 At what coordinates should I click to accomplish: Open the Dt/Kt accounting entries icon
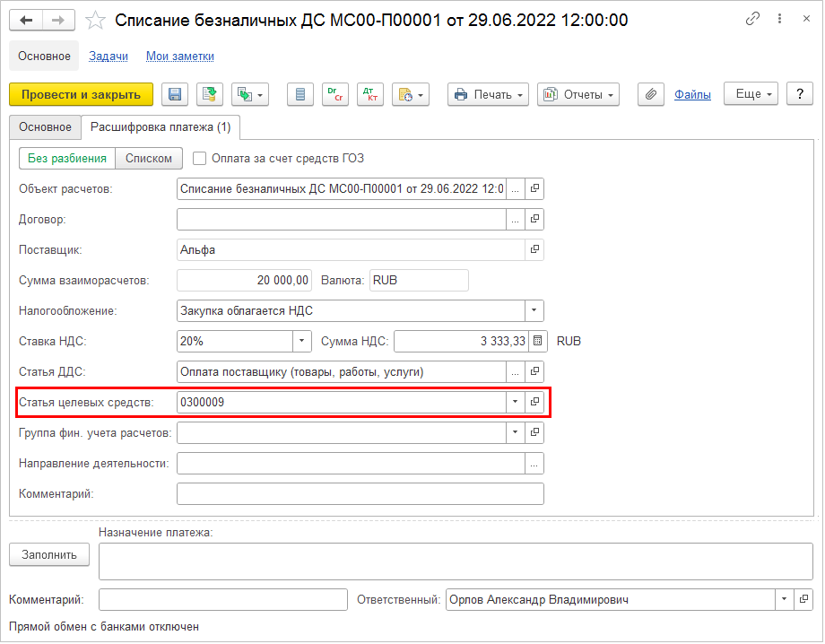(x=370, y=94)
